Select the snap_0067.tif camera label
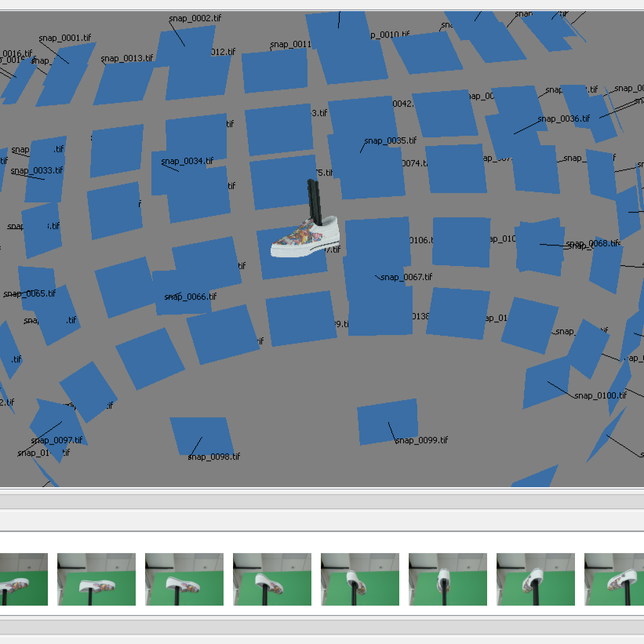Image resolution: width=644 pixels, height=644 pixels. tap(406, 277)
